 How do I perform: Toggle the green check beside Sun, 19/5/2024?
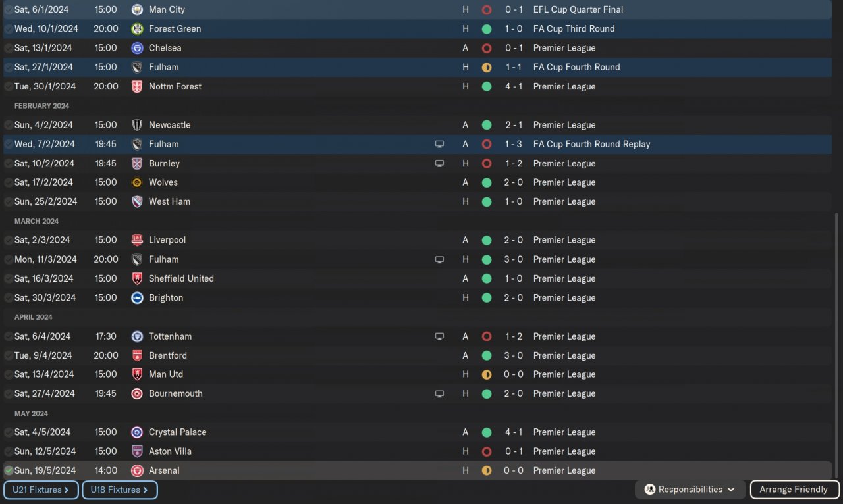(9, 470)
